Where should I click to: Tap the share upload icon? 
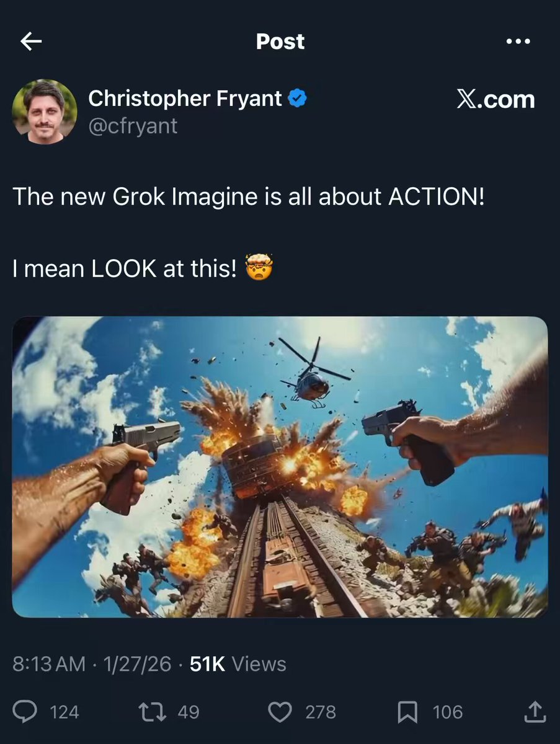coord(535,712)
